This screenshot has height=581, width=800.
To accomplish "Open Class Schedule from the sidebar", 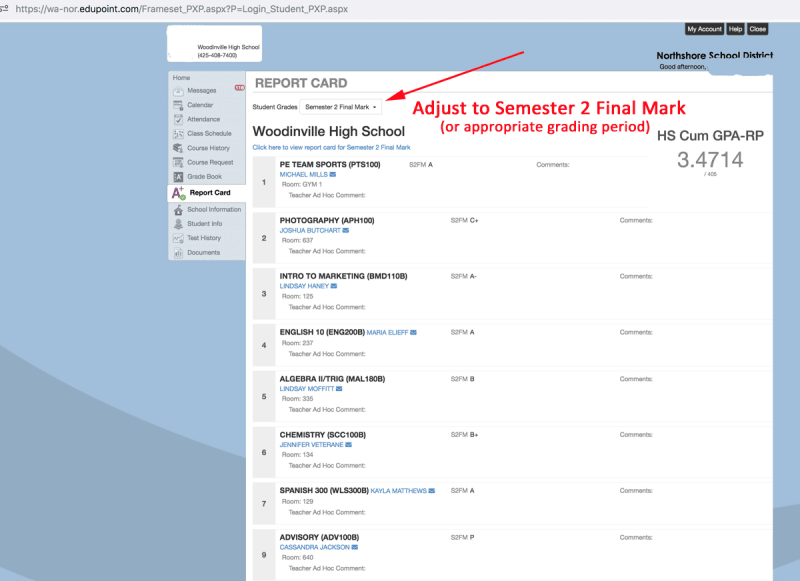I will point(208,133).
